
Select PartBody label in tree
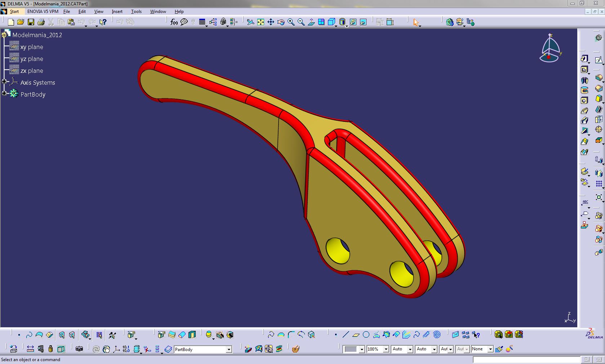click(x=33, y=94)
